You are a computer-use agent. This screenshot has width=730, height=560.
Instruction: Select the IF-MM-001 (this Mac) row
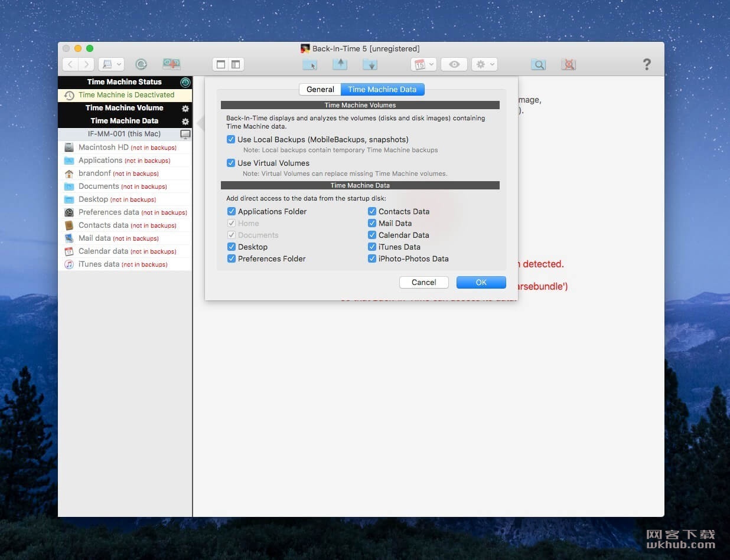tap(125, 134)
